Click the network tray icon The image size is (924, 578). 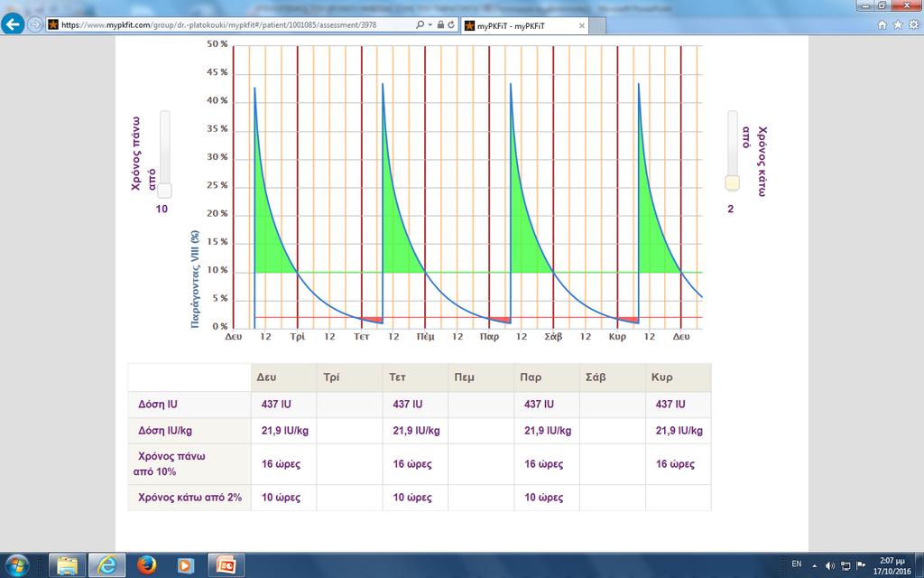845,565
